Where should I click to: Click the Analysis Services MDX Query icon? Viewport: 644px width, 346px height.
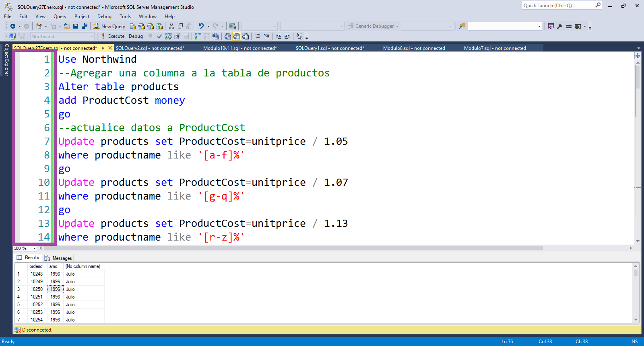[142, 26]
